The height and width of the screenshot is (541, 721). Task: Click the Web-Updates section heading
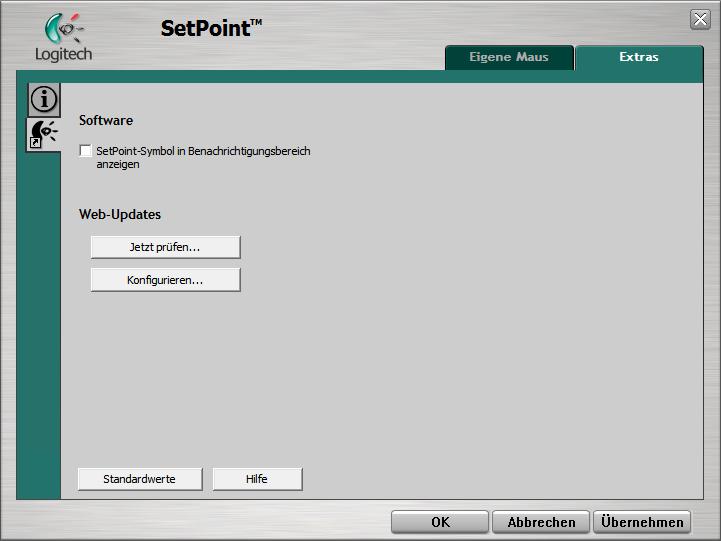[x=120, y=215]
